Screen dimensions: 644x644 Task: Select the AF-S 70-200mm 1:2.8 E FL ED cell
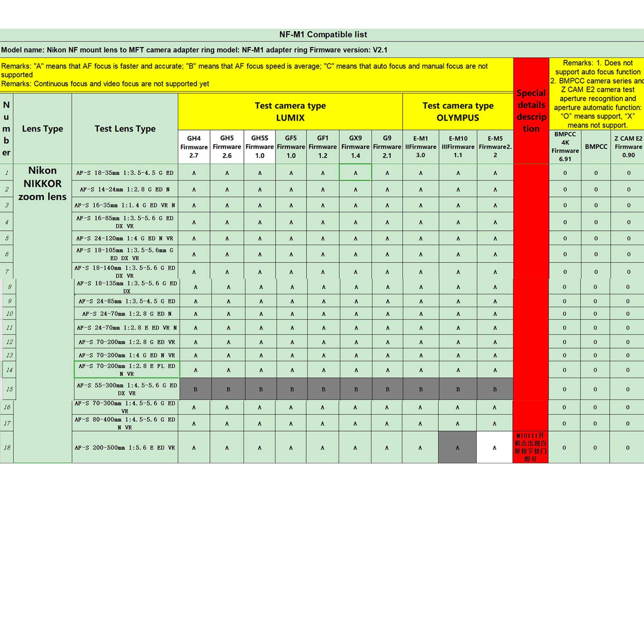tap(127, 370)
